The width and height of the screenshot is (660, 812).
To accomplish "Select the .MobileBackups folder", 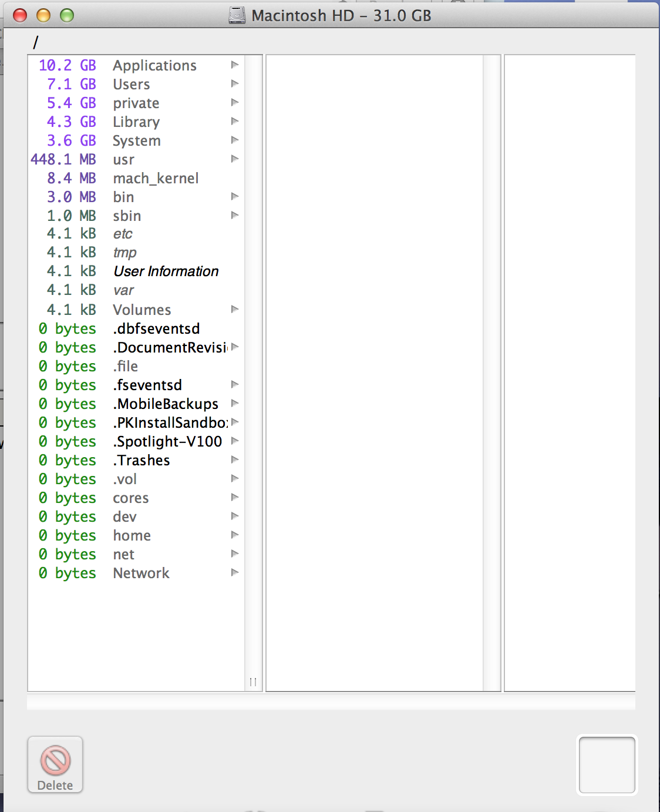I will click(166, 404).
